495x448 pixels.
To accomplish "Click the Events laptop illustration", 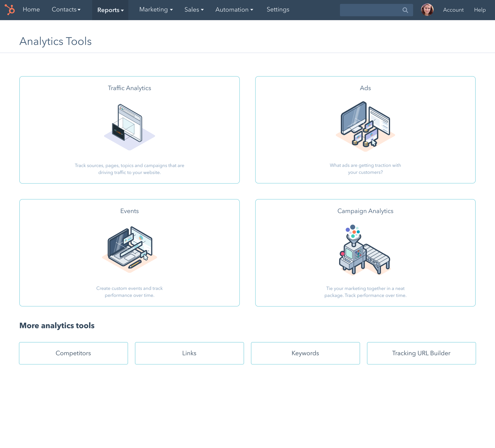I will click(129, 249).
